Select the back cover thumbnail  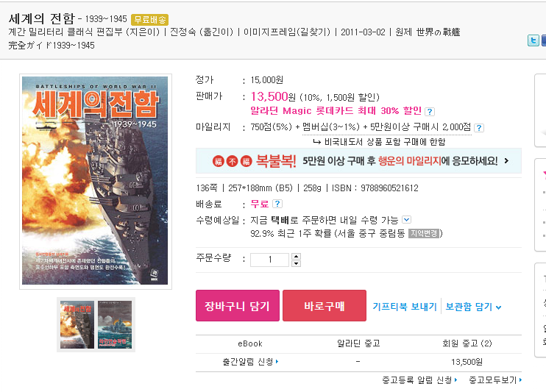pyautogui.click(x=115, y=325)
